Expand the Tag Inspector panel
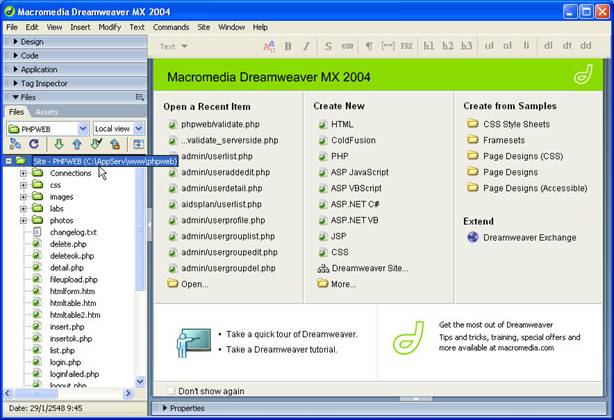Viewport: 614px width, 420px height. (15, 83)
